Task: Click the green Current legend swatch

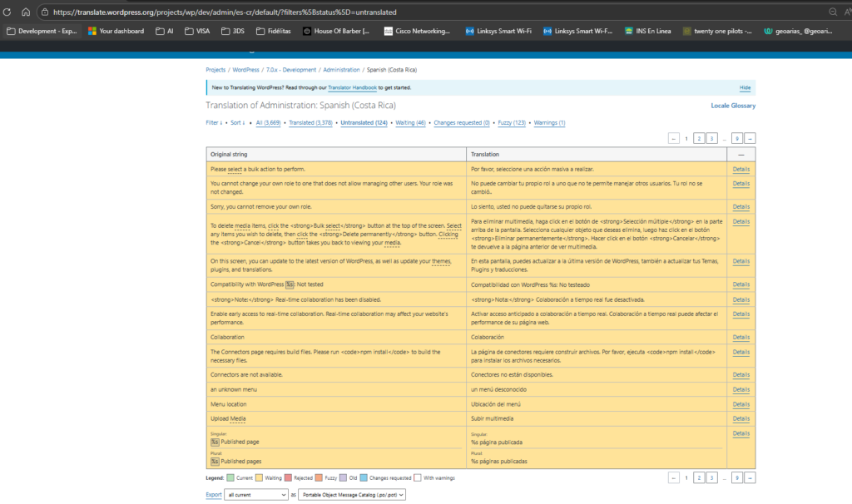Action: coord(230,478)
